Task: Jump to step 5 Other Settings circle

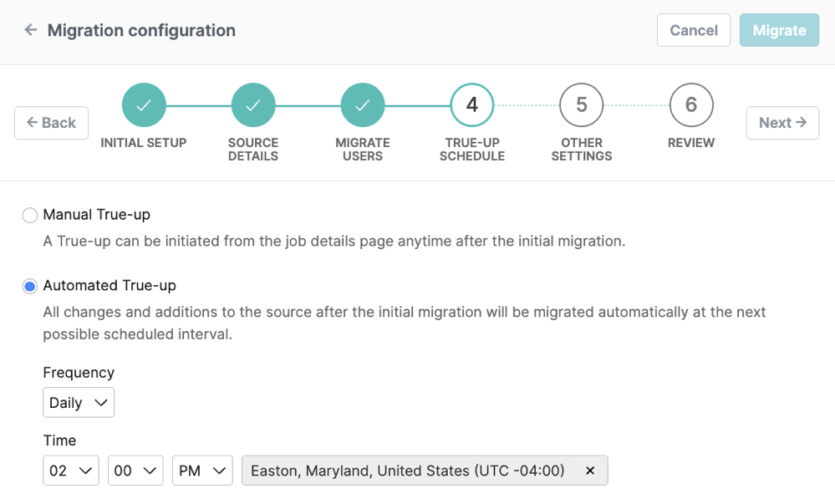Action: click(x=582, y=105)
